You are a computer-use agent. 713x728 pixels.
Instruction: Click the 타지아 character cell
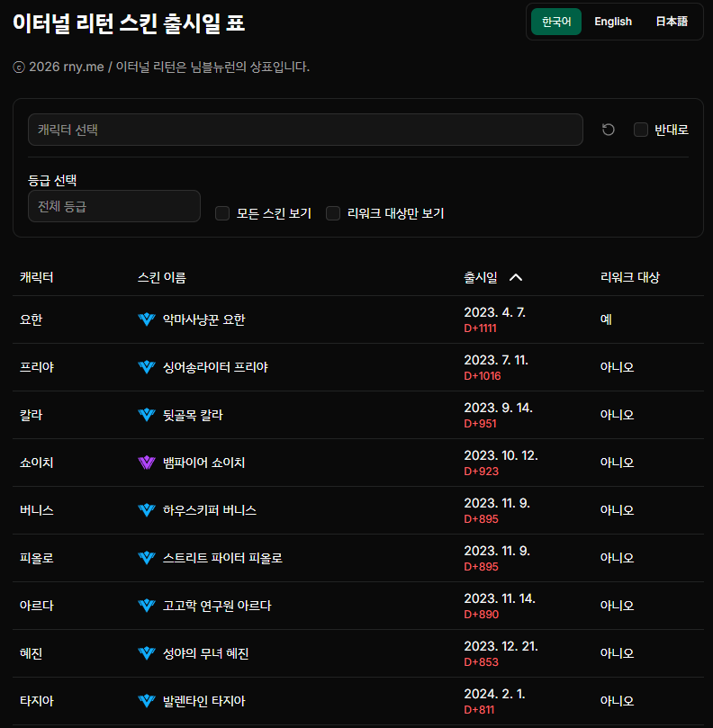tap(37, 701)
